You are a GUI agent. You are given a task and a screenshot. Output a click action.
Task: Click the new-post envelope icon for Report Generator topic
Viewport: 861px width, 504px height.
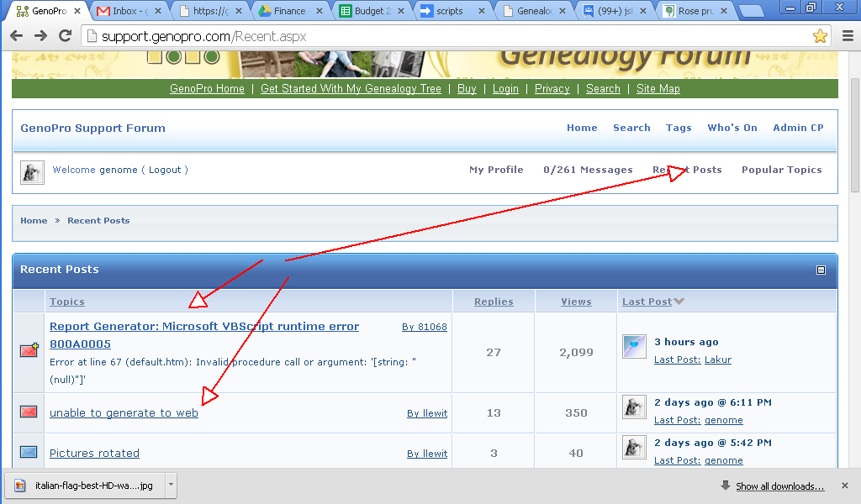29,350
